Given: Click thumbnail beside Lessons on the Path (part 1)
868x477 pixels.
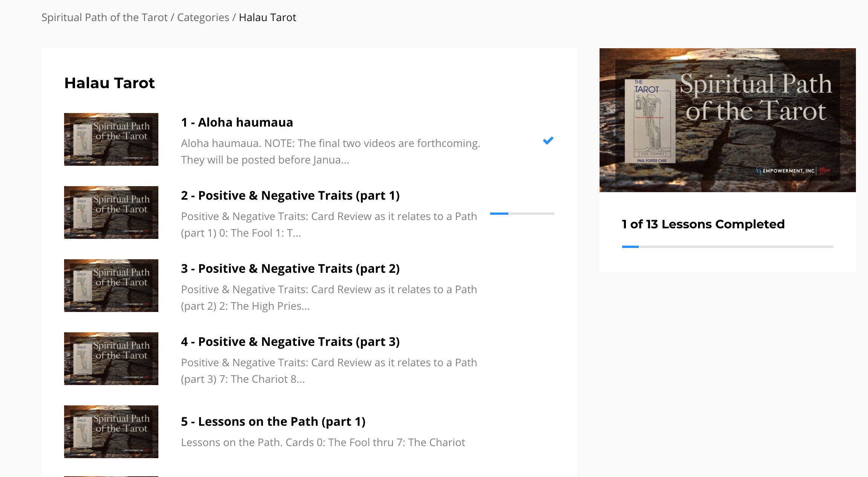Looking at the screenshot, I should click(111, 432).
